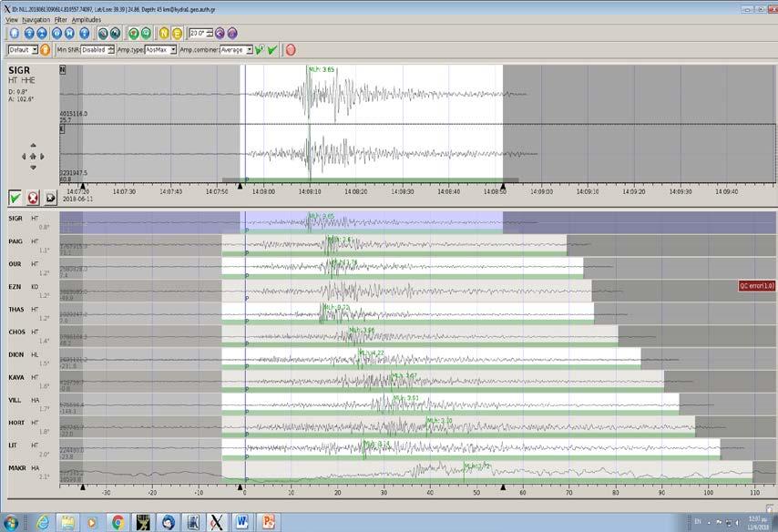Click the plain green checkmark toolbar icon
778x532 pixels.
point(271,49)
